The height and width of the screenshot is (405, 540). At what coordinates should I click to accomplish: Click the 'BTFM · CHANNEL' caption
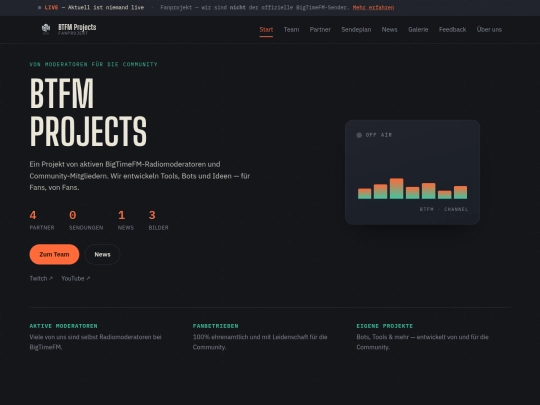click(444, 209)
